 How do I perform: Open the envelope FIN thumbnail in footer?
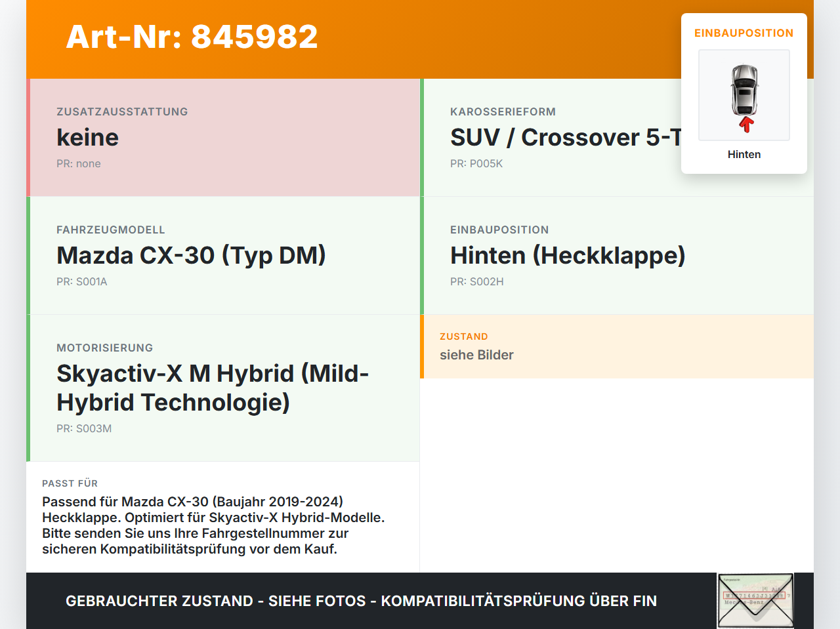click(x=755, y=601)
